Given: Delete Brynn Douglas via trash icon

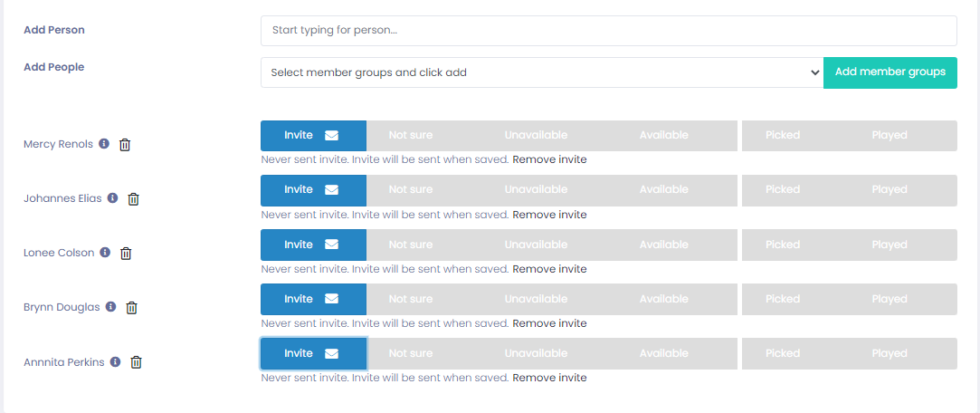Looking at the screenshot, I should coord(131,308).
